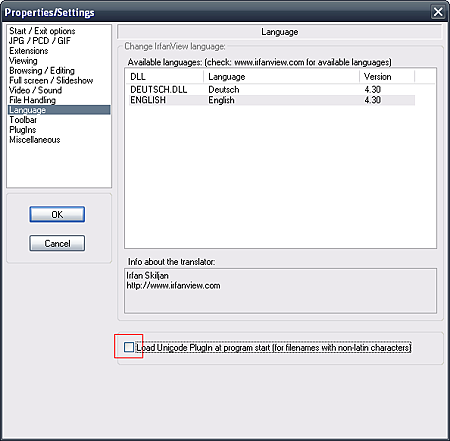Select the ENGLISH language row

tap(272, 100)
